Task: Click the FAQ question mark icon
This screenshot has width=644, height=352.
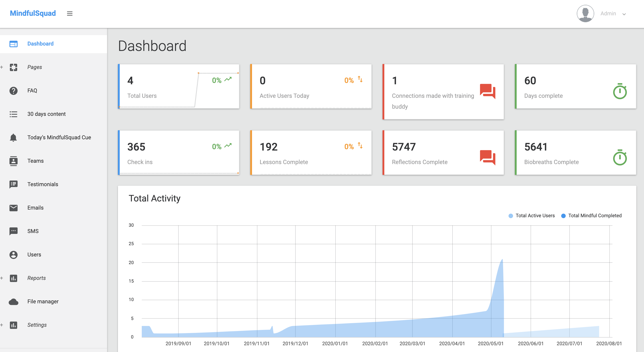Action: [x=14, y=91]
